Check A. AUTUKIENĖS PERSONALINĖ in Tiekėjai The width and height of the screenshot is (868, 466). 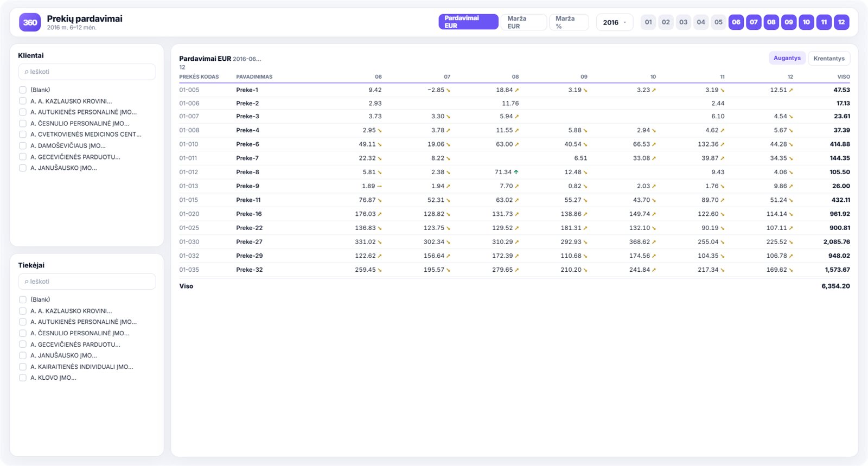pos(23,322)
